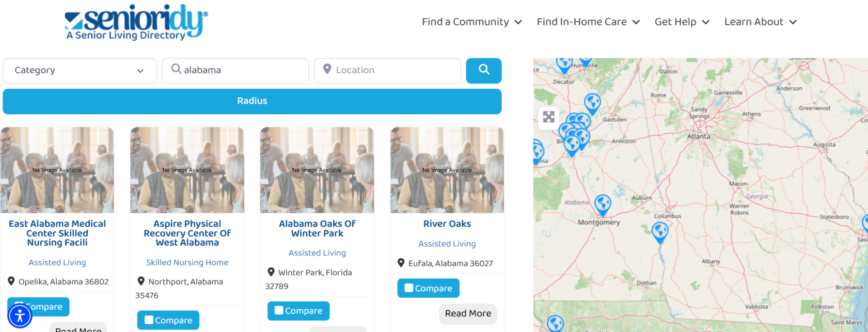Viewport: 868px width, 332px height.
Task: Open Aspire Physical Recovery Center listing title
Action: tap(187, 233)
